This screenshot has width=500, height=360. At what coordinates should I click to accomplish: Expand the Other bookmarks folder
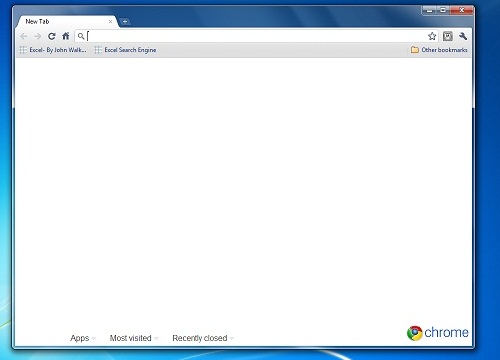(439, 50)
